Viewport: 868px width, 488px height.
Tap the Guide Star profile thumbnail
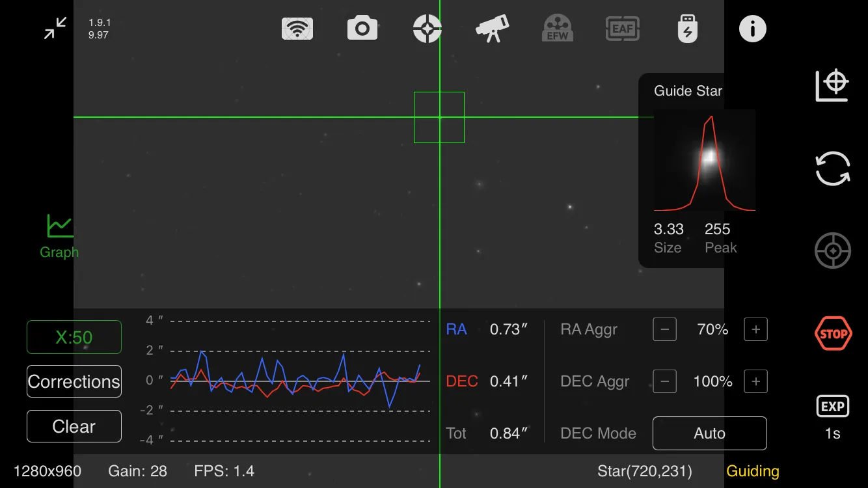[705, 160]
